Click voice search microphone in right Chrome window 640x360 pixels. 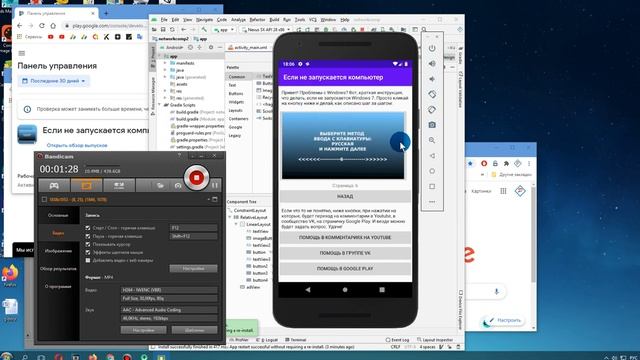click(496, 291)
